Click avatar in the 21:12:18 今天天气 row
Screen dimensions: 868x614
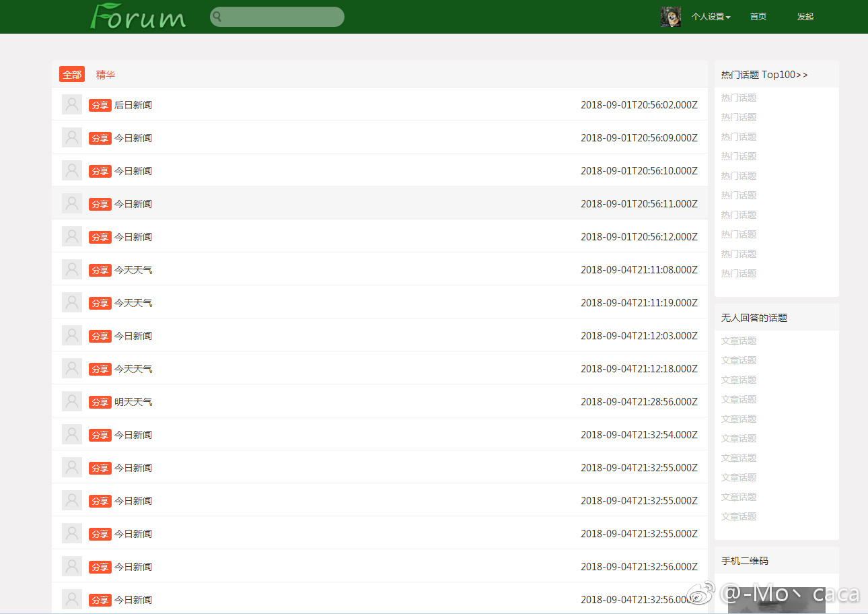coord(72,368)
